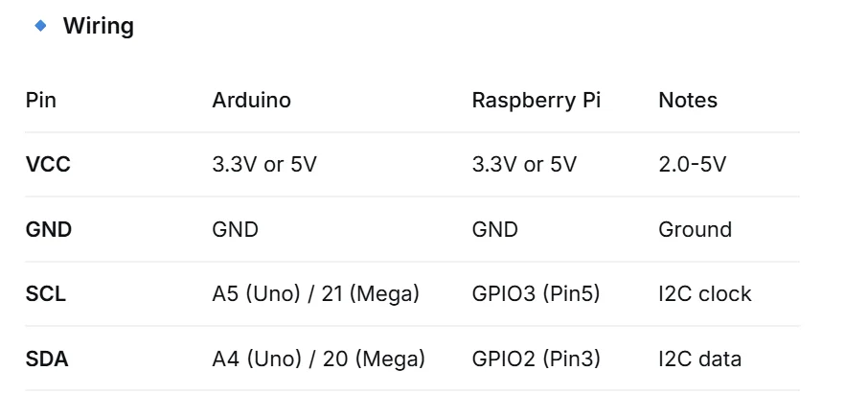
Task: Select the SDA pin label
Action: [x=47, y=359]
